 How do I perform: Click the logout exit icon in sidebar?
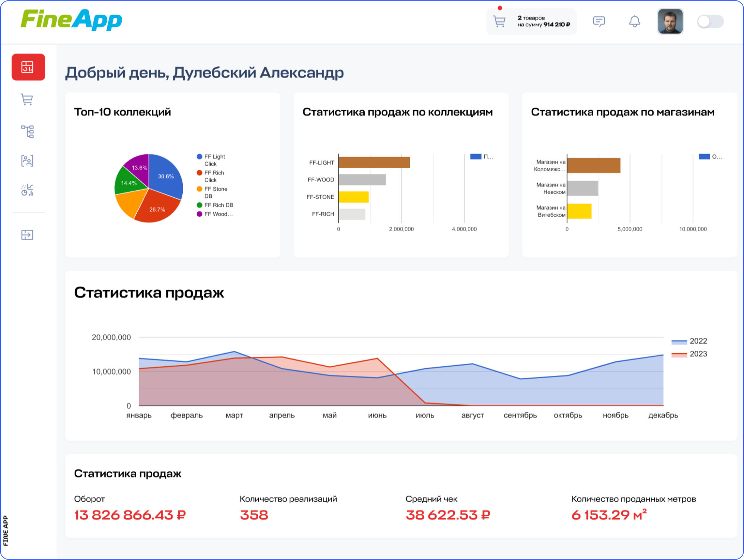click(27, 235)
